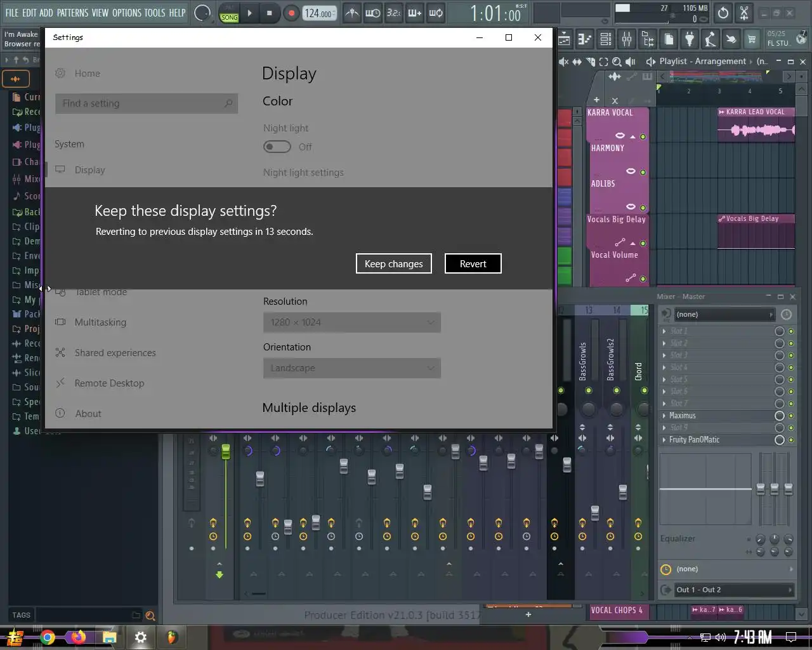Open the OPTIONS menu
Image resolution: width=812 pixels, height=650 pixels.
(126, 13)
